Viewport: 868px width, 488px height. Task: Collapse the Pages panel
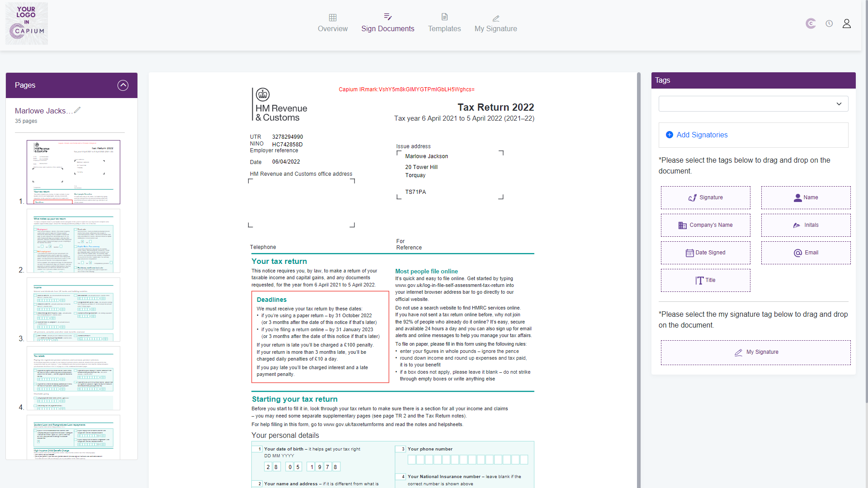[123, 85]
